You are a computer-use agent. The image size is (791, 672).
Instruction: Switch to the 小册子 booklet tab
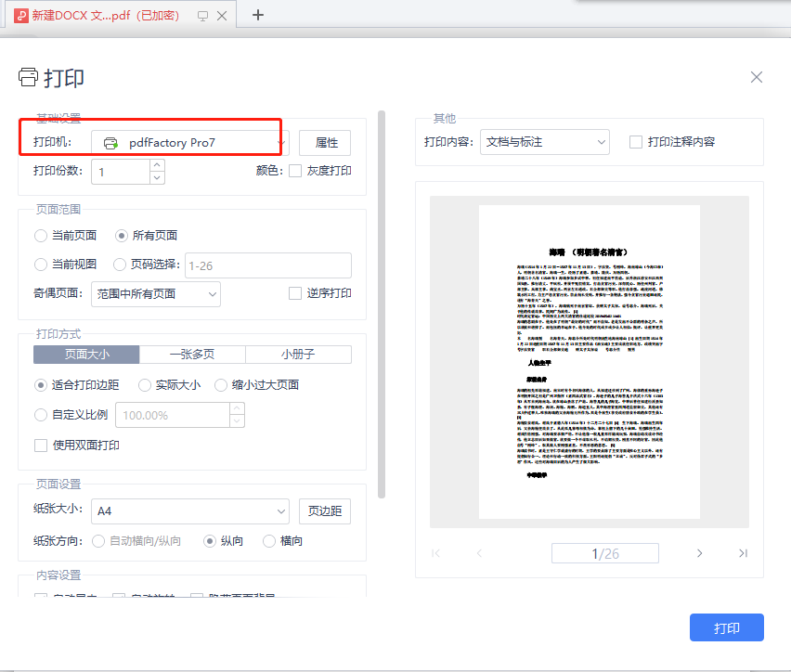point(298,354)
